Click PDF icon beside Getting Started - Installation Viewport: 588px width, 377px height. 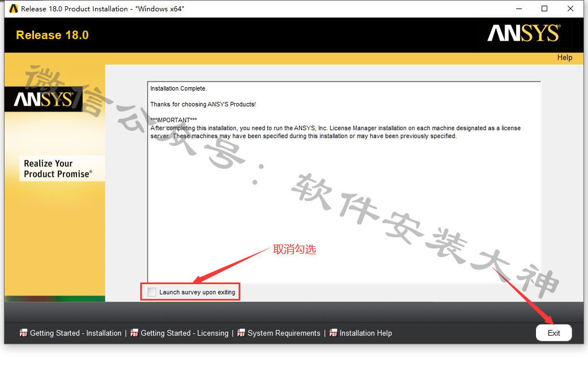pyautogui.click(x=24, y=333)
